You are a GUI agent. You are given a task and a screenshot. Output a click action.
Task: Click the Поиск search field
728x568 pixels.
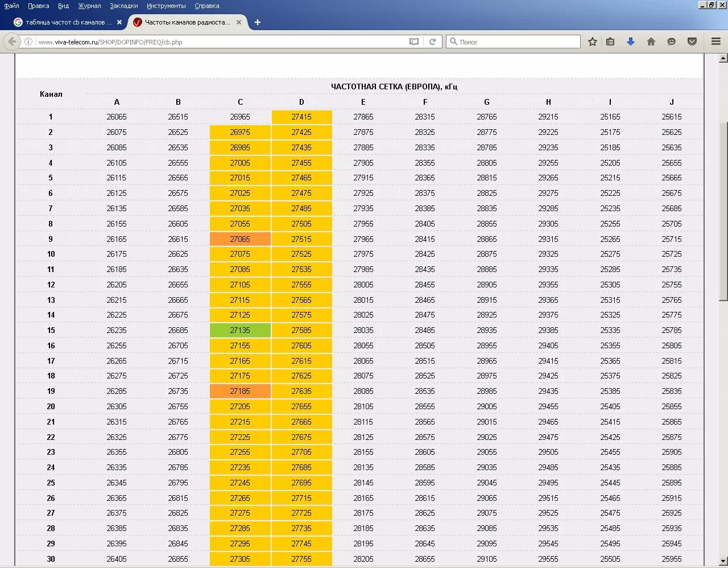pyautogui.click(x=513, y=42)
